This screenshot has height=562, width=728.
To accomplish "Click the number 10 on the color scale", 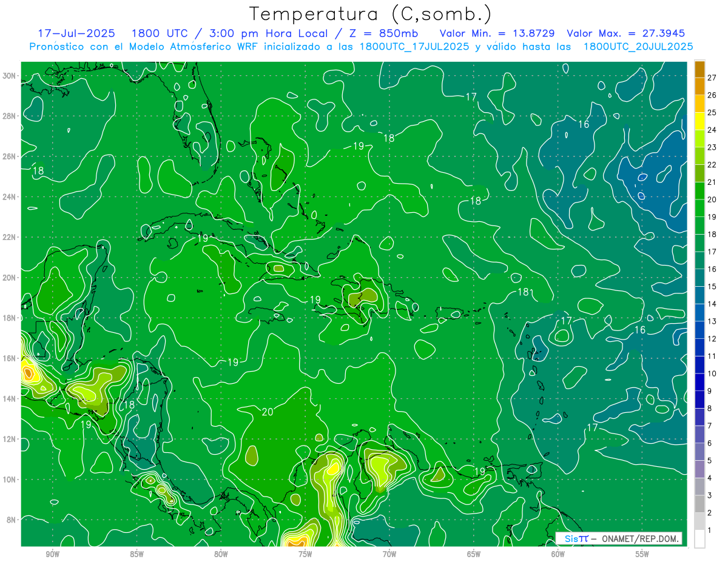I will coord(712,373).
